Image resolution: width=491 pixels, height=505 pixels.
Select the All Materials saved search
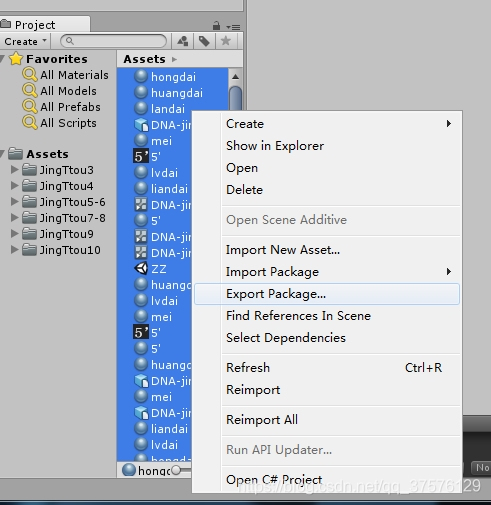tap(66, 75)
